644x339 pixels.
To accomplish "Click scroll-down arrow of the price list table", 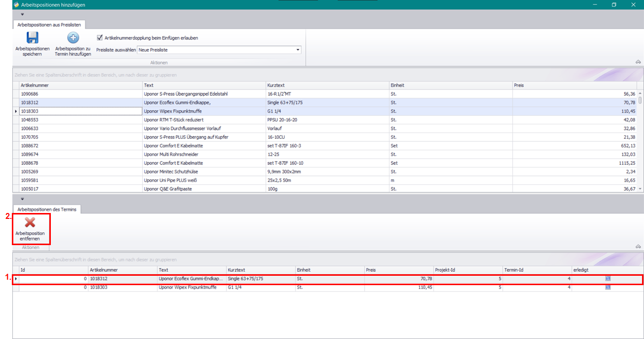I will coord(641,189).
